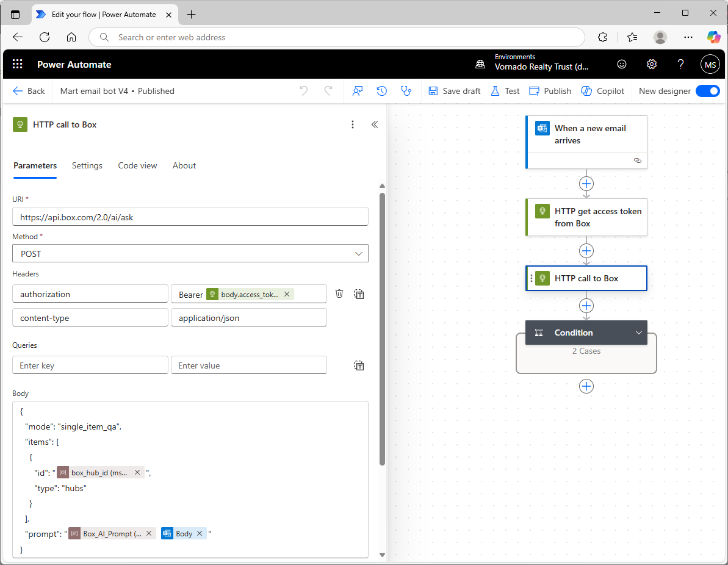728x565 pixels.
Task: Open the Help question mark icon
Action: pos(681,64)
